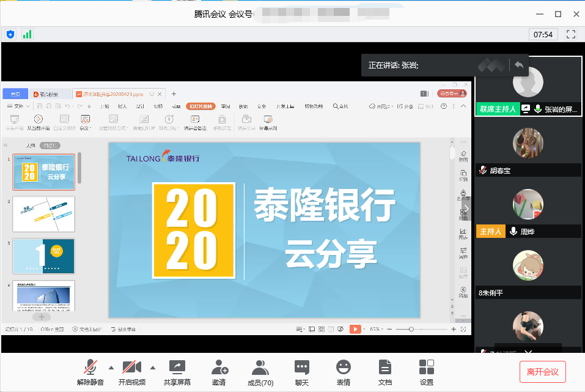Open 演讲者备注 speaker notes
The image size is (585, 392).
(195, 122)
